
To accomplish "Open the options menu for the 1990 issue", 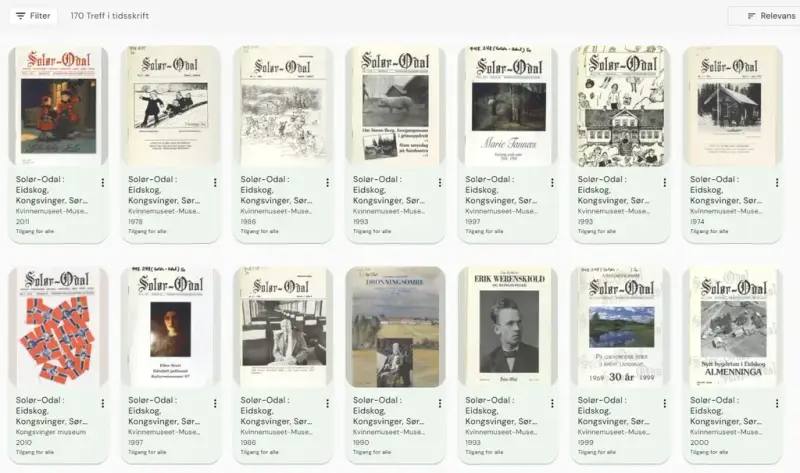I will 439,404.
